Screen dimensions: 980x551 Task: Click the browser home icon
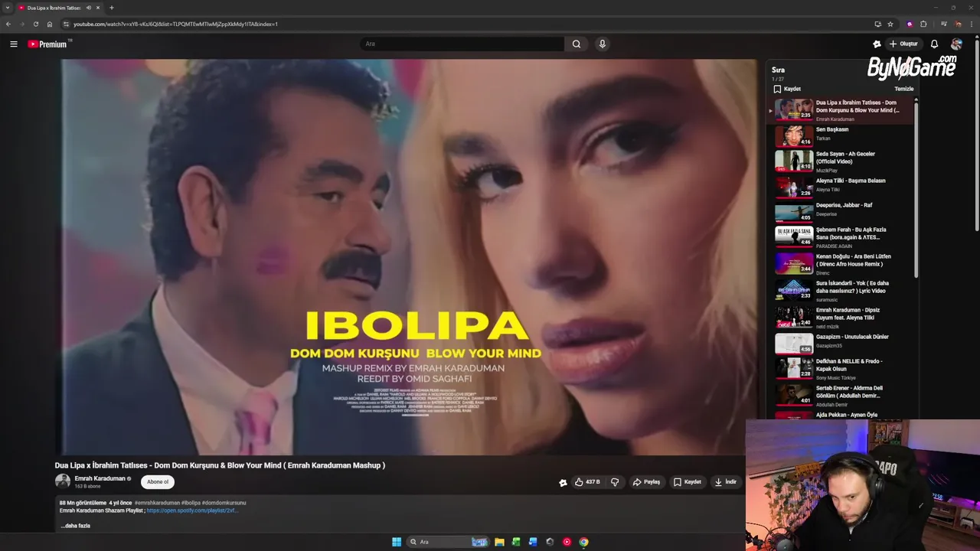click(50, 24)
